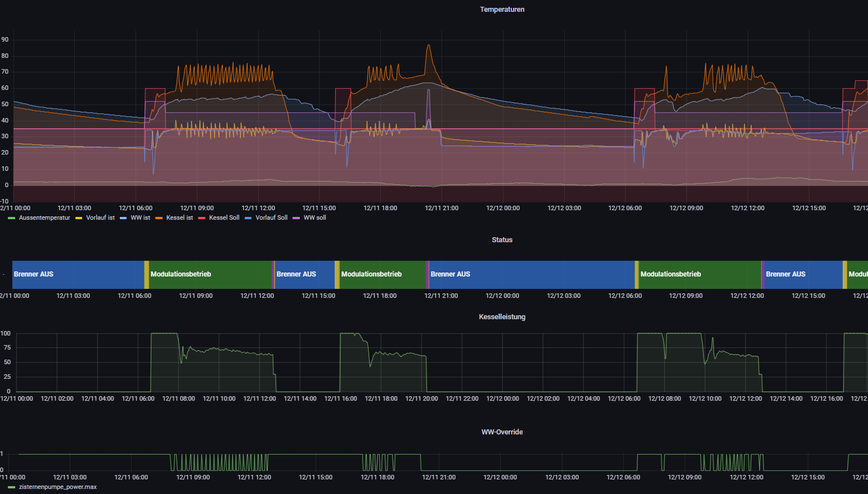868x494 pixels.
Task: Toggle the Aussentemperatur legend label
Action: tap(44, 218)
